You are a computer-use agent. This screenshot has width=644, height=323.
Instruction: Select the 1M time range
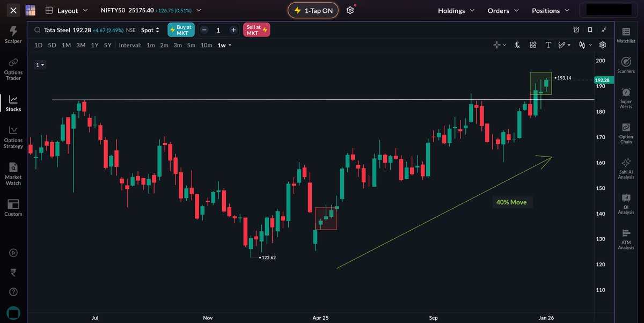[66, 45]
